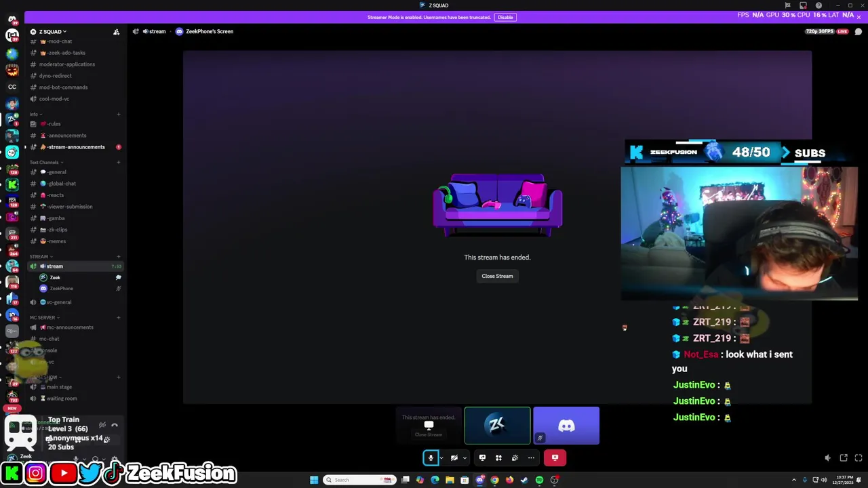Open the moderator-applications channel
868x488 pixels.
pos(66,64)
